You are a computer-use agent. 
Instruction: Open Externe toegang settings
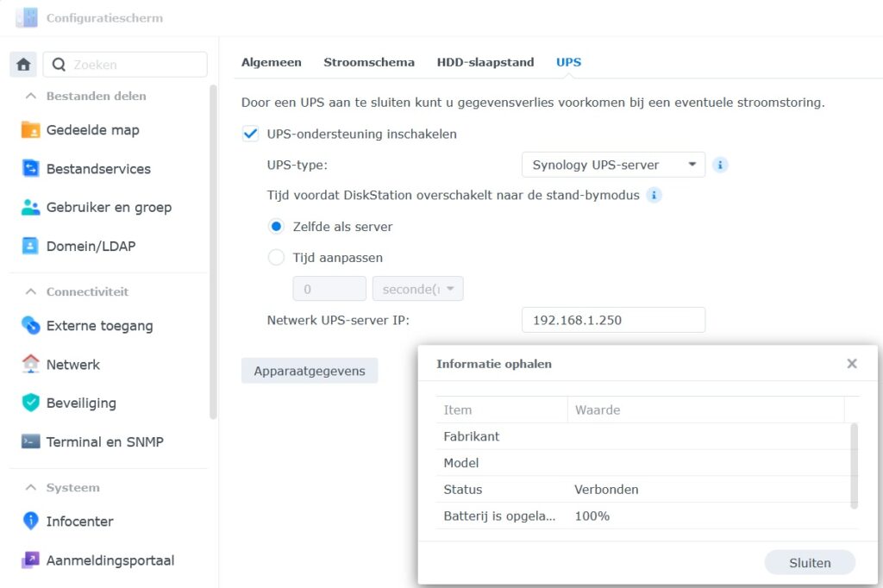(x=99, y=326)
